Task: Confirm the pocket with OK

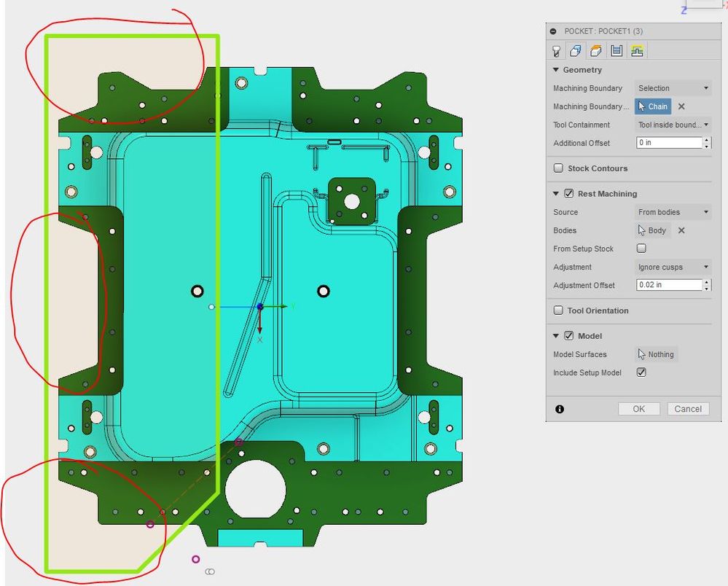Action: point(639,409)
